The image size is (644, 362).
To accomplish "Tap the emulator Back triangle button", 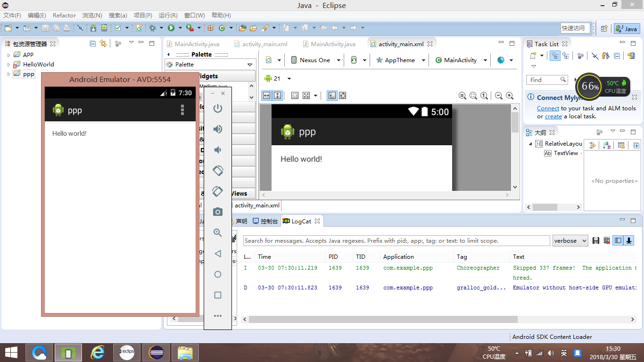I will click(218, 254).
